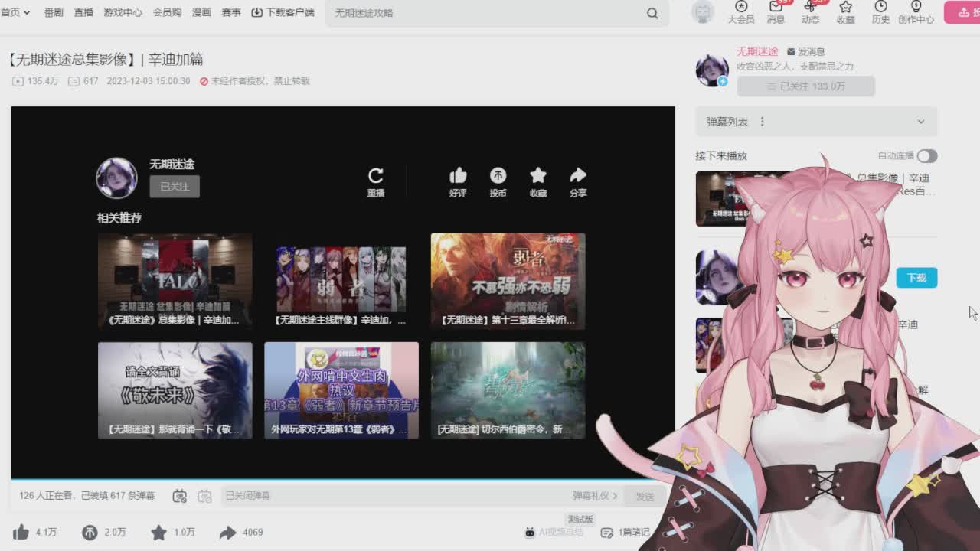This screenshot has width=980, height=551.
Task: Open recommended video 外网玩家对无期第13章 thumbnail
Action: (x=341, y=390)
